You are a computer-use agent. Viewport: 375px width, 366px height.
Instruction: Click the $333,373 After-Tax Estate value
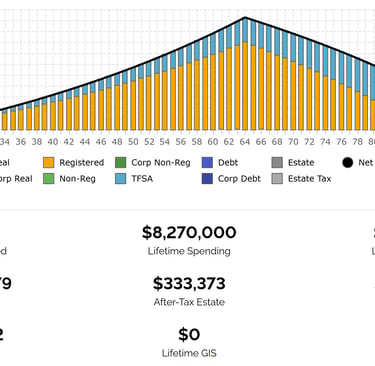tap(189, 283)
